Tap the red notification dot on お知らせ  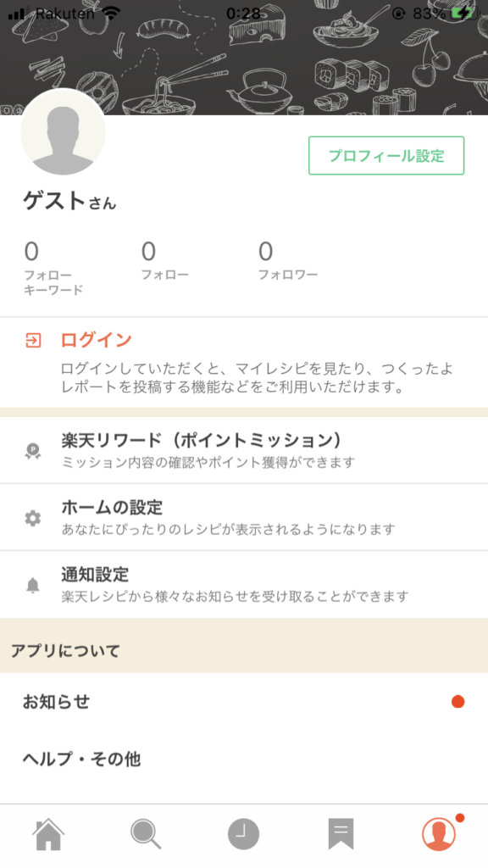tap(457, 701)
